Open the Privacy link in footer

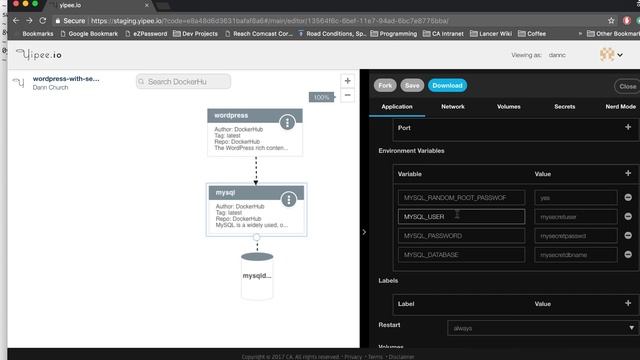tap(353, 357)
